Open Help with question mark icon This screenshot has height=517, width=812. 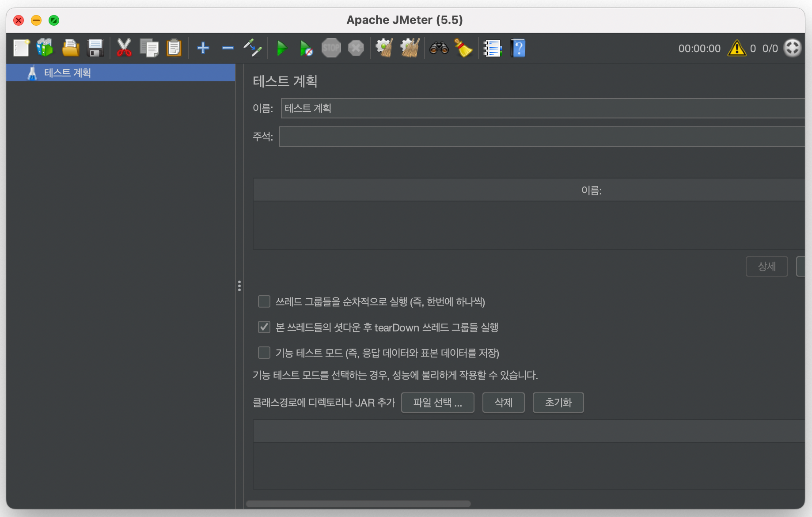coord(518,48)
